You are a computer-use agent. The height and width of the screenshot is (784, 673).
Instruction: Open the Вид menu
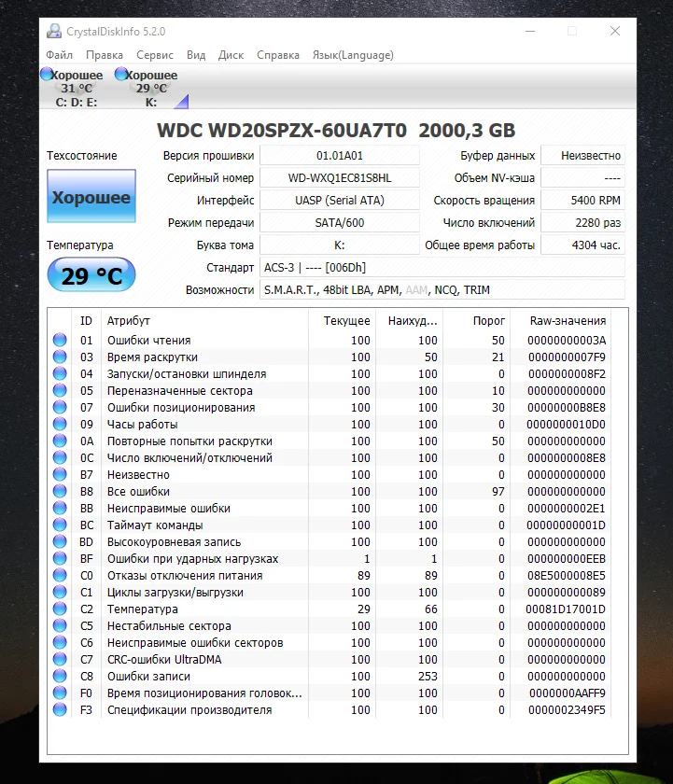tap(196, 55)
